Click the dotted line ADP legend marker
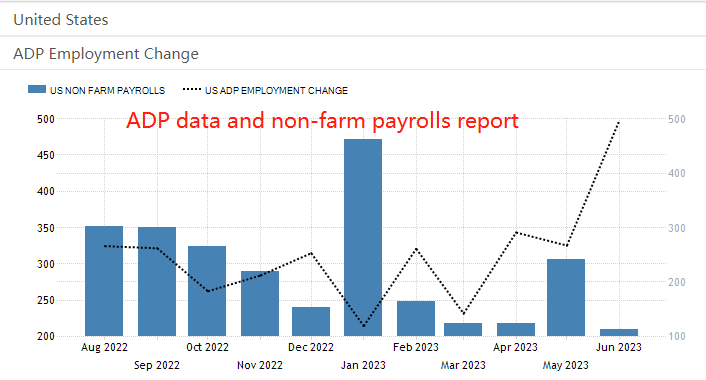706x380 pixels. pyautogui.click(x=191, y=89)
